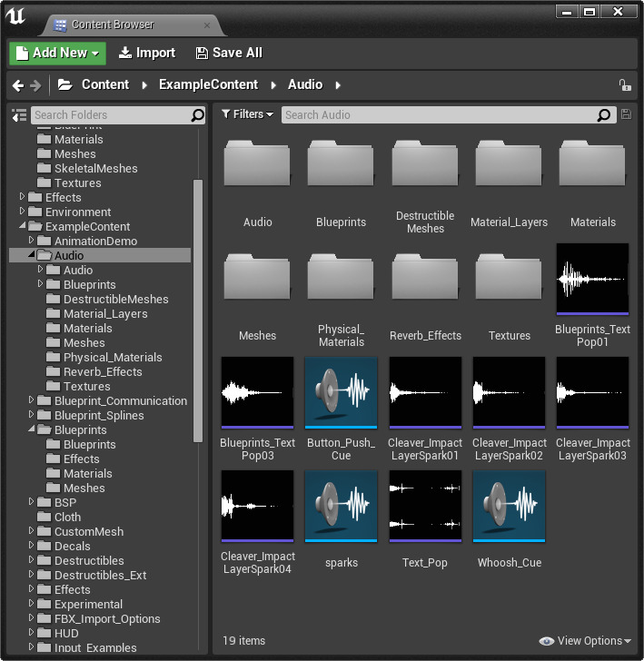Select the Text_Pop waveform thumbnail
This screenshot has width=644, height=661.
coord(425,506)
